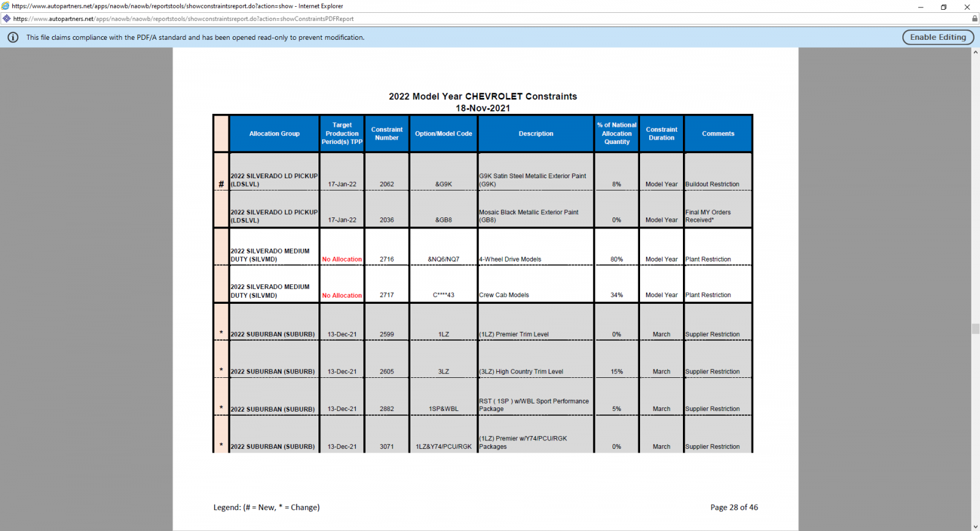Image resolution: width=980 pixels, height=531 pixels.
Task: Click the vertical scrollbar thumb
Action: coord(975,328)
